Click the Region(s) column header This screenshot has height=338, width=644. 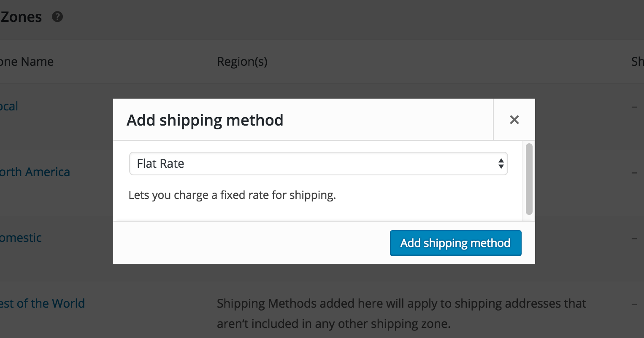(242, 62)
